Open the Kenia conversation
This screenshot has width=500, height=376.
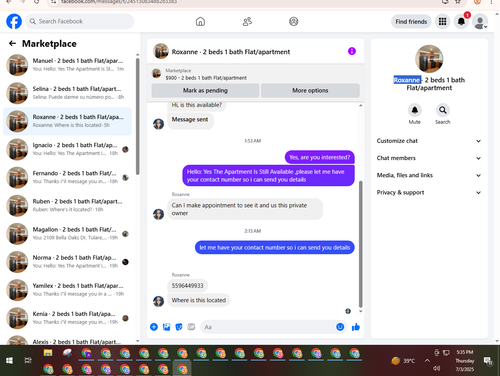(67, 318)
